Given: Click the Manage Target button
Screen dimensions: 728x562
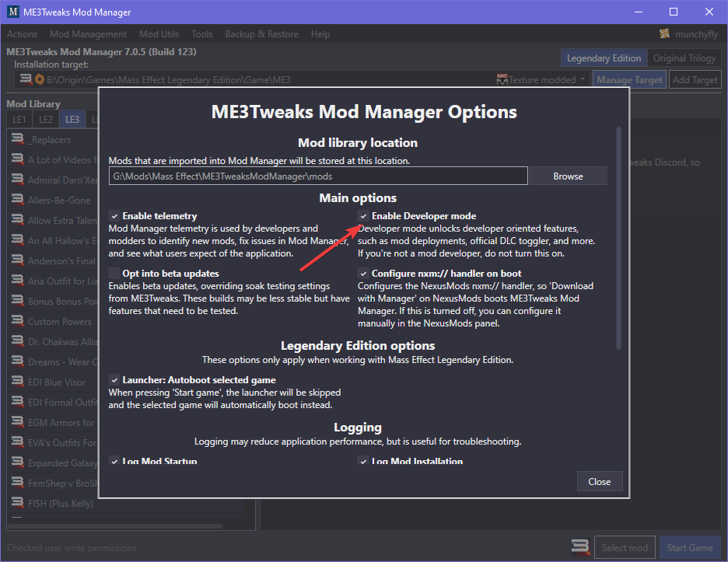Looking at the screenshot, I should [x=629, y=80].
